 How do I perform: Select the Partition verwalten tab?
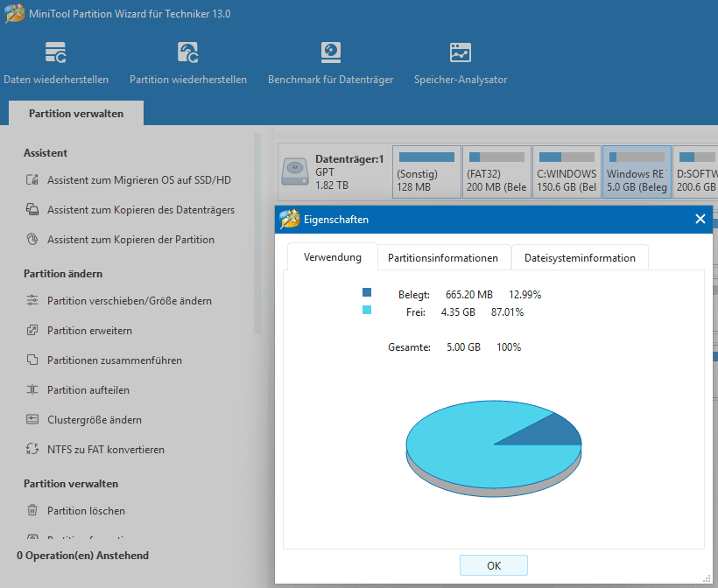click(x=76, y=114)
